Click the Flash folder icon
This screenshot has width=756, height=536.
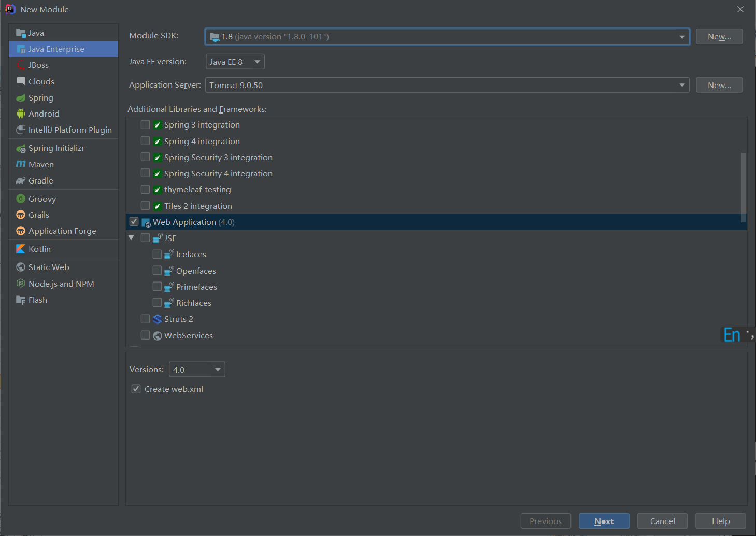(x=21, y=300)
